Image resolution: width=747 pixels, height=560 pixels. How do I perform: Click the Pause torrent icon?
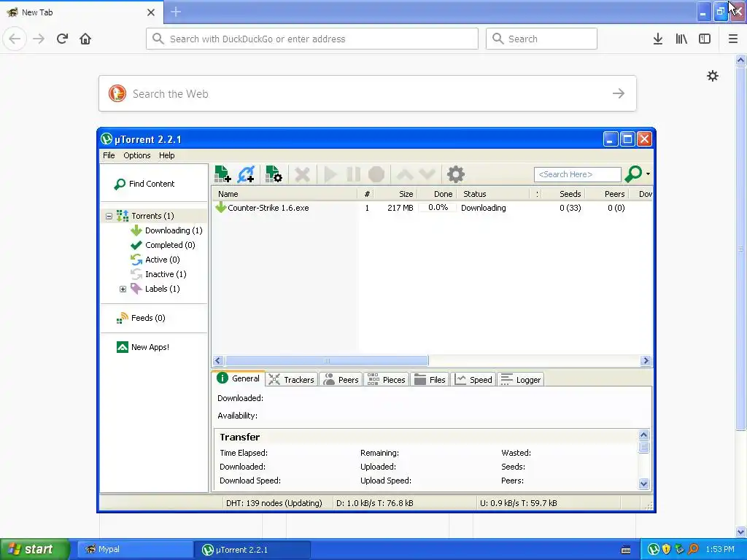[354, 174]
